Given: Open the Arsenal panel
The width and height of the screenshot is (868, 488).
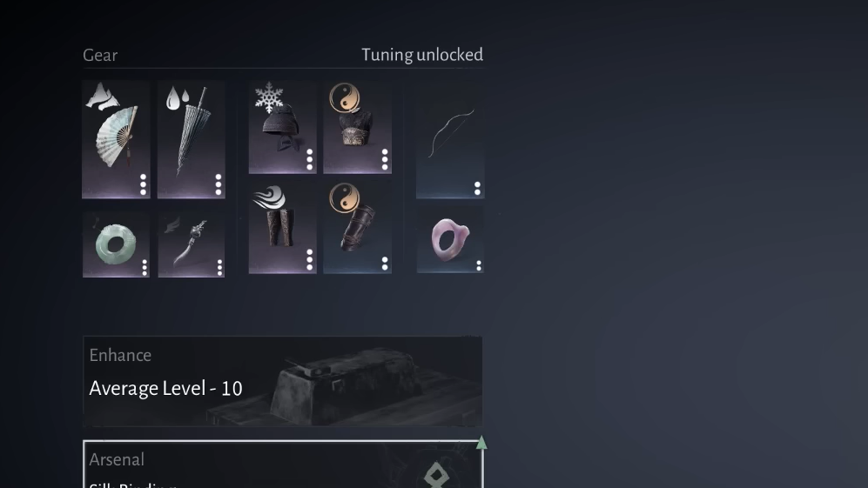Looking at the screenshot, I should coord(282,465).
